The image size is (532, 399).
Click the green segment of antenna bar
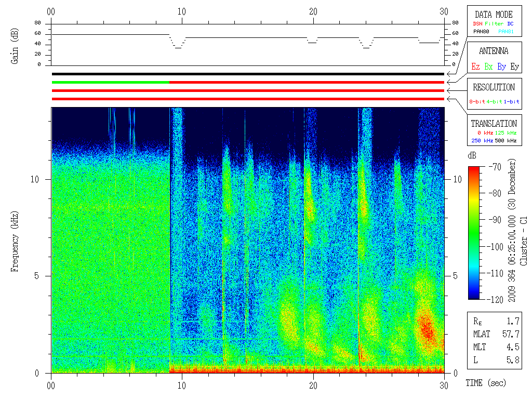[x=111, y=82]
